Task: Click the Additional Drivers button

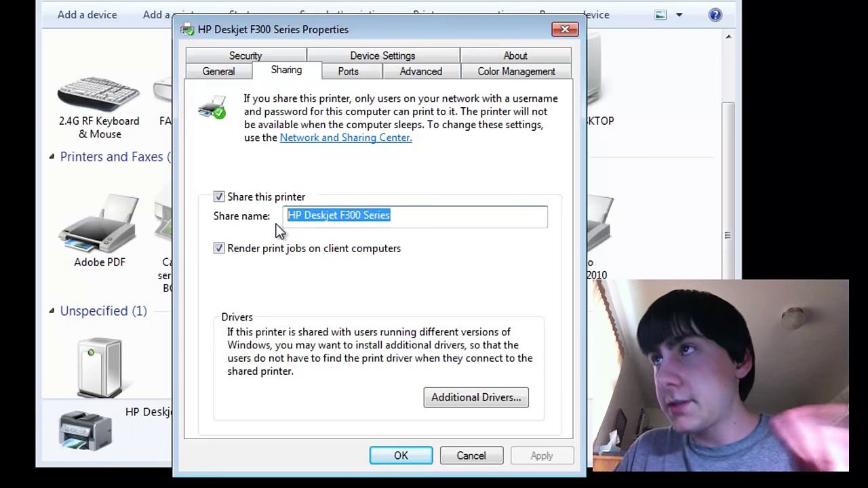Action: pyautogui.click(x=476, y=397)
